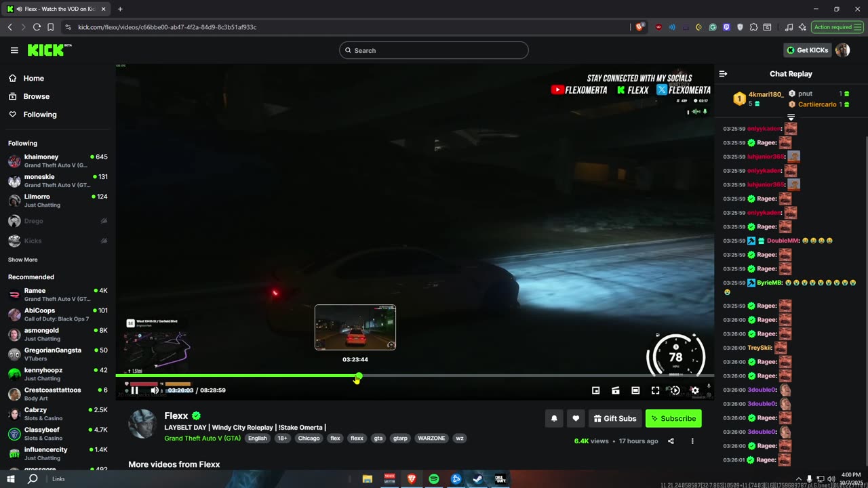Reload the page
Viewport: 868px width, 488px height.
(37, 27)
